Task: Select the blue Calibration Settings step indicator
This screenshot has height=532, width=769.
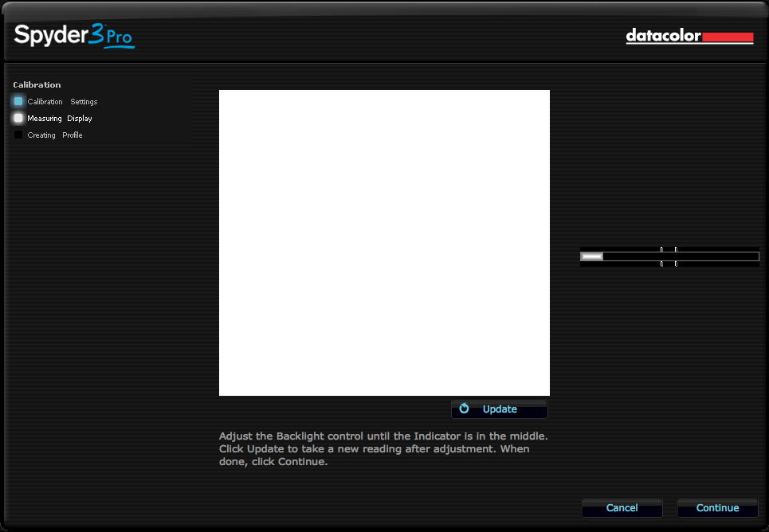Action: tap(18, 101)
